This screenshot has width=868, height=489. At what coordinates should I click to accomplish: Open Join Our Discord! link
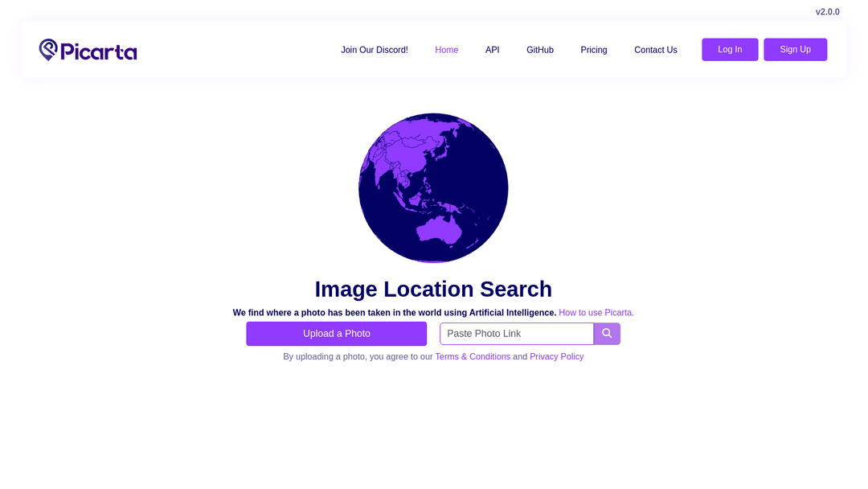(x=375, y=50)
